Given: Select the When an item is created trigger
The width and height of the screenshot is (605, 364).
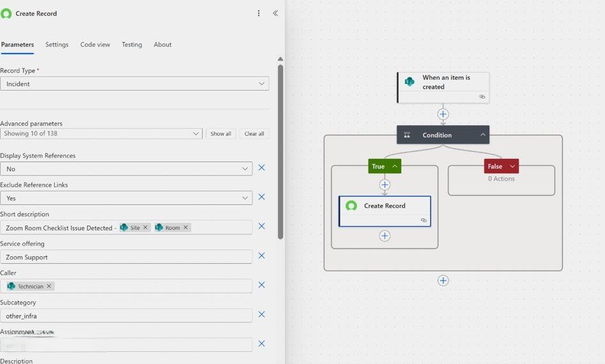Looking at the screenshot, I should point(443,87).
